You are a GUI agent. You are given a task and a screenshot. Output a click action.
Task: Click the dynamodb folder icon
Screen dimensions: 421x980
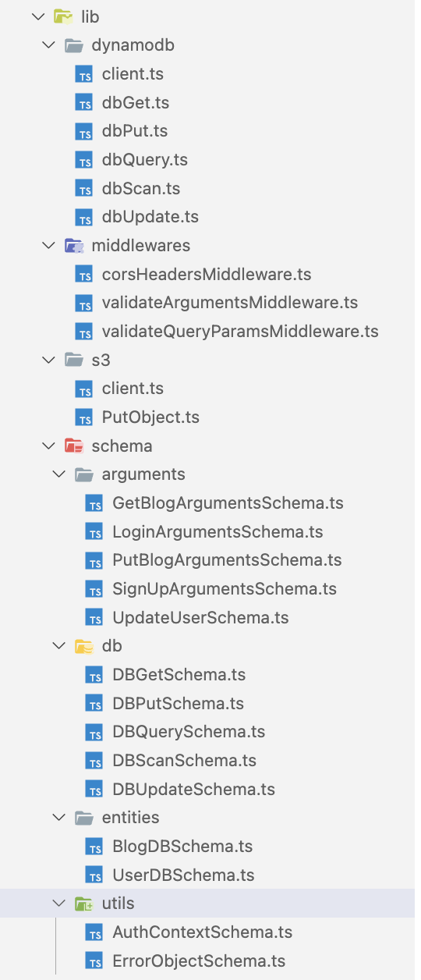[74, 45]
